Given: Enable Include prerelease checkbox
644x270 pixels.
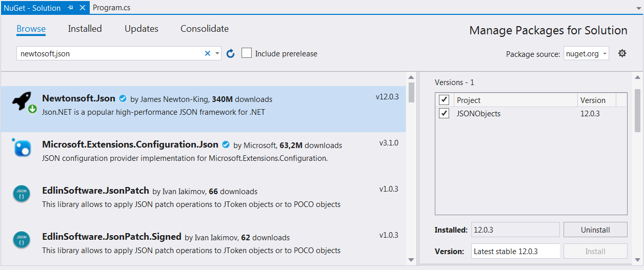Looking at the screenshot, I should coord(247,53).
